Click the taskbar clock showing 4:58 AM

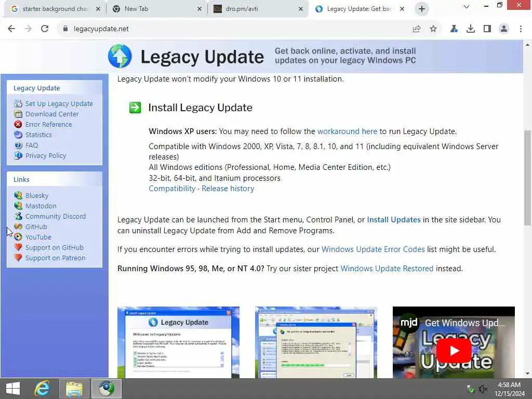click(x=509, y=389)
